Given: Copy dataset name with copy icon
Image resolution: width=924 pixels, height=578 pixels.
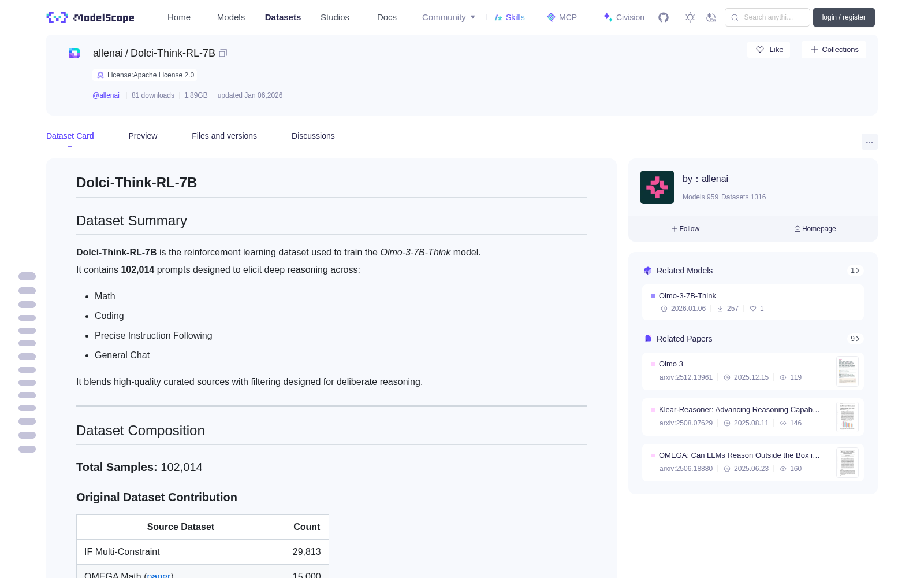Looking at the screenshot, I should [x=223, y=53].
